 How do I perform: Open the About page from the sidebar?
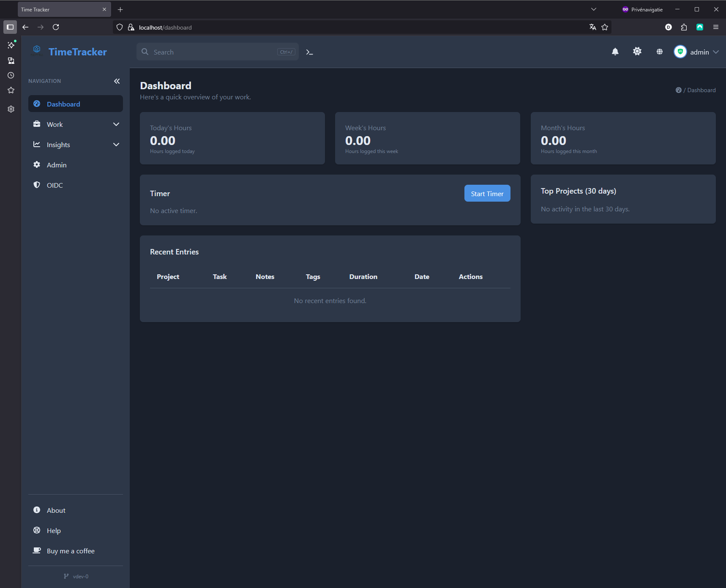[56, 510]
